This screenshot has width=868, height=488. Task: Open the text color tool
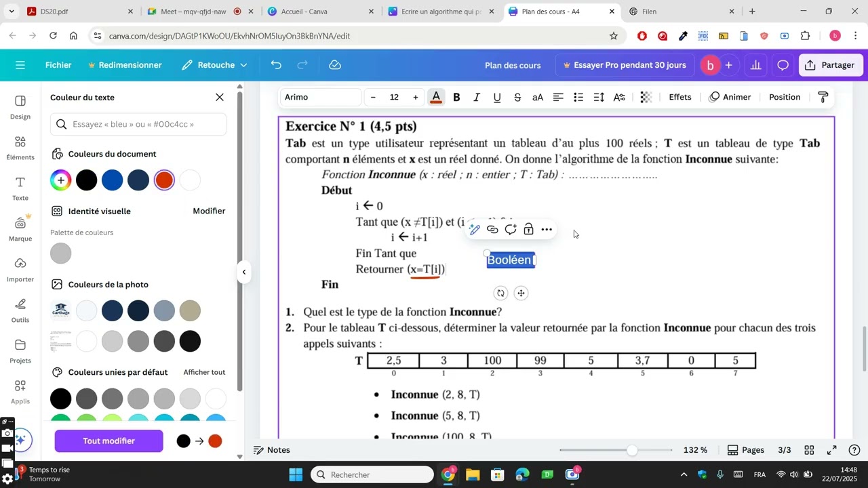(x=437, y=98)
